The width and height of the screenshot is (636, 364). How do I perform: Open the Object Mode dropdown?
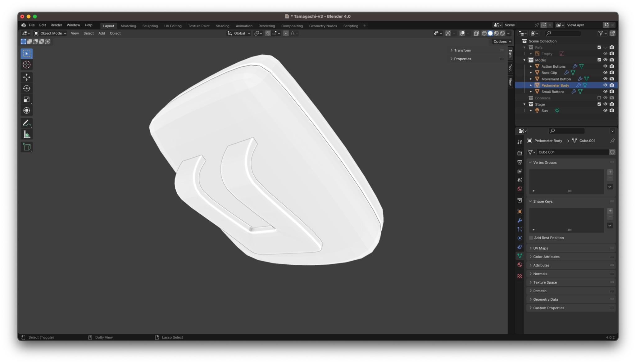click(x=50, y=33)
